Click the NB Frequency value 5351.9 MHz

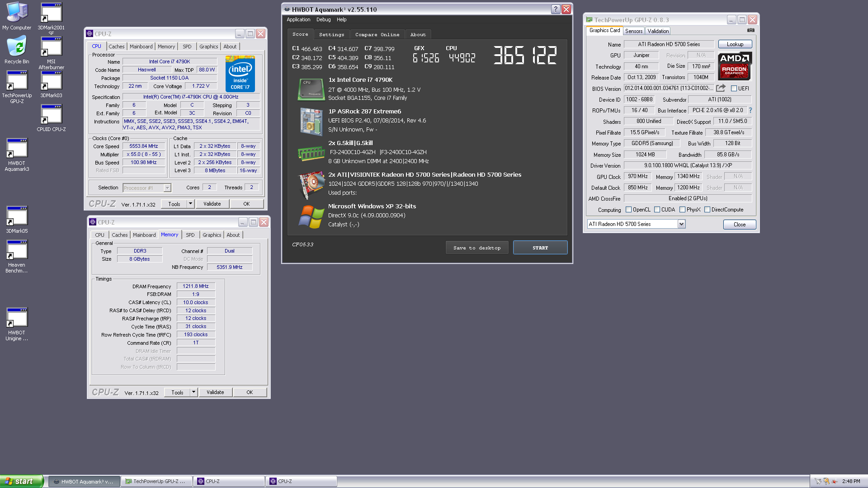[x=230, y=267]
